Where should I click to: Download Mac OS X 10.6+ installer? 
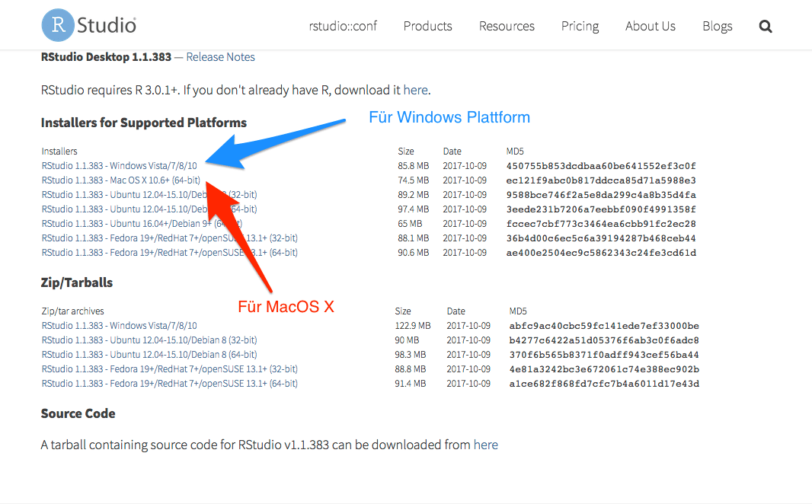pos(120,180)
